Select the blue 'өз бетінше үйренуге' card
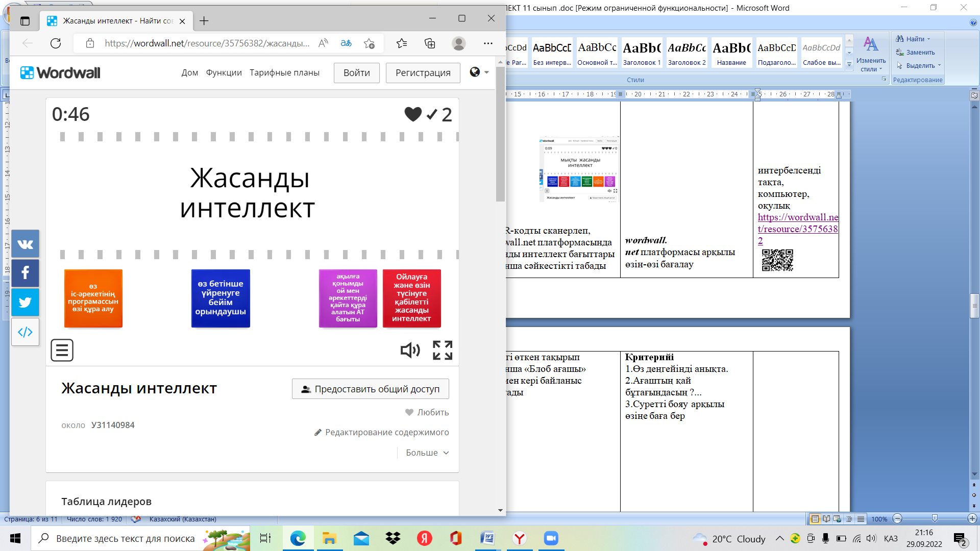Screen dimensions: 980x551 (221, 298)
